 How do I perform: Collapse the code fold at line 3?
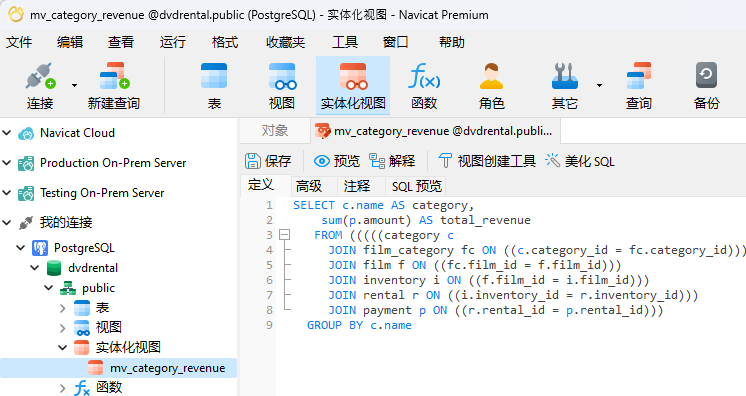coord(285,235)
